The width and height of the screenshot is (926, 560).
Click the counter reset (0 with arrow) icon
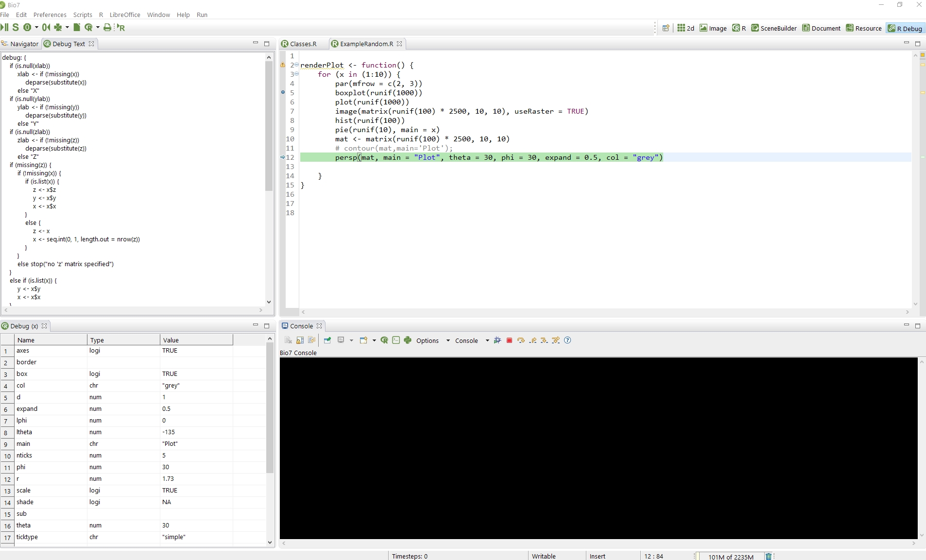[46, 27]
